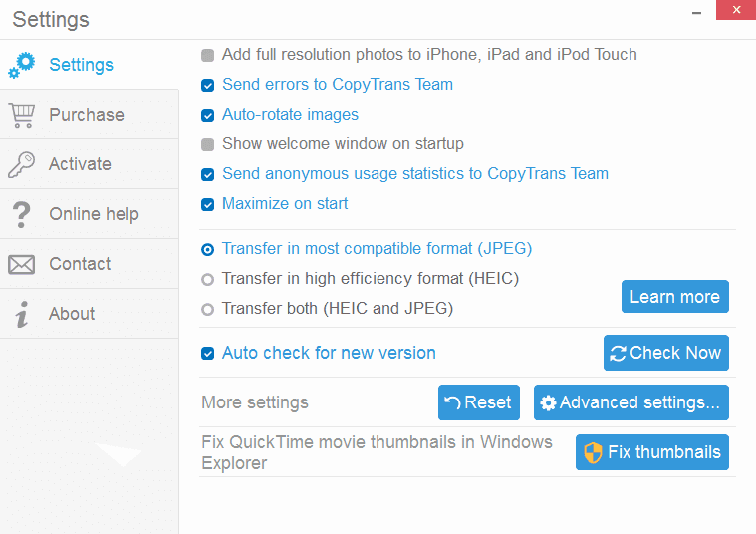The width and height of the screenshot is (756, 534).
Task: Disable the Auto-rotate images checkbox
Action: (207, 115)
